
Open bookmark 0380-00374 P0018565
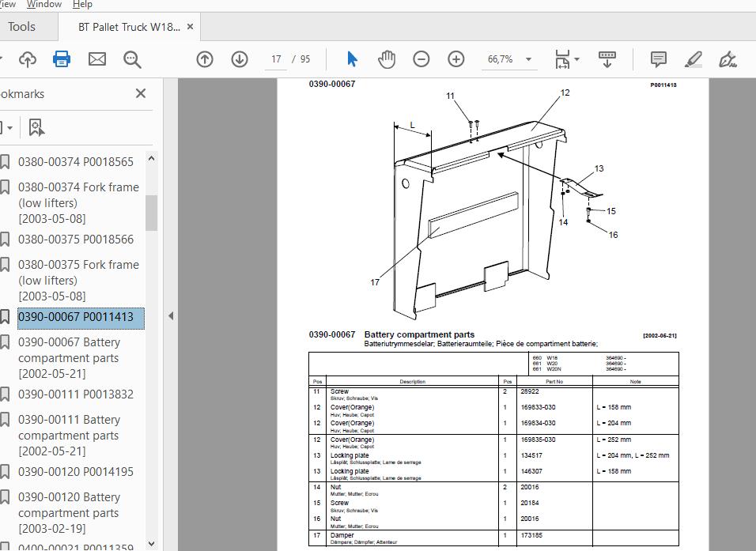(x=76, y=161)
